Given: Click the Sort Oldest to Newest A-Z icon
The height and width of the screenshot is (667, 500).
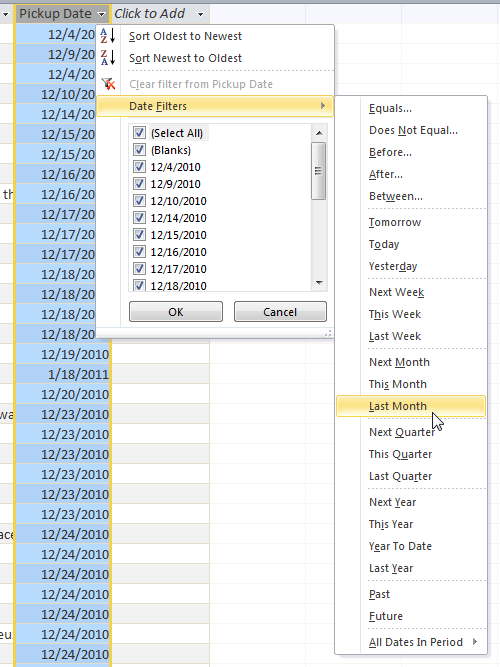Looking at the screenshot, I should click(108, 36).
